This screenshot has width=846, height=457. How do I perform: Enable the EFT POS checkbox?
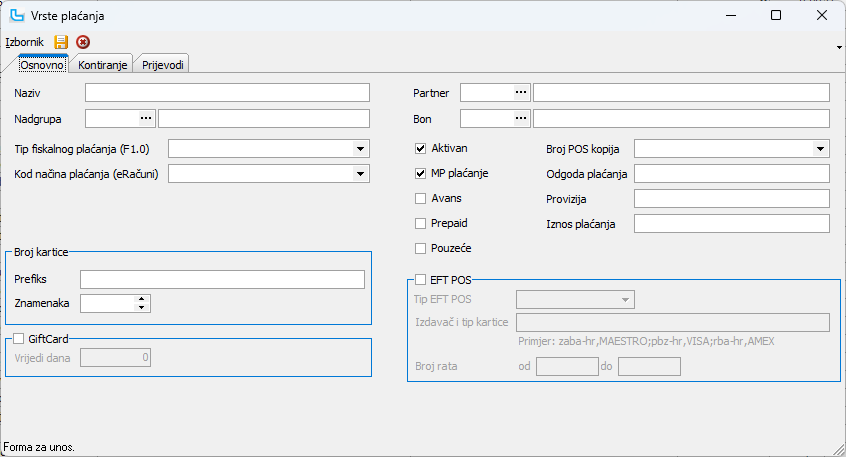pos(421,280)
